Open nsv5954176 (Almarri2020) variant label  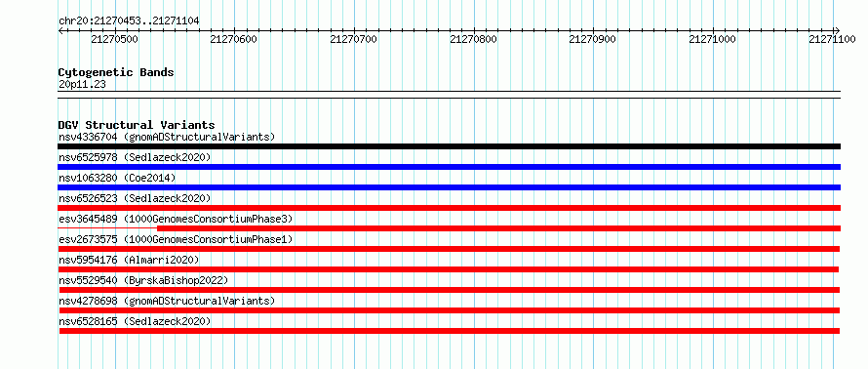tap(129, 260)
